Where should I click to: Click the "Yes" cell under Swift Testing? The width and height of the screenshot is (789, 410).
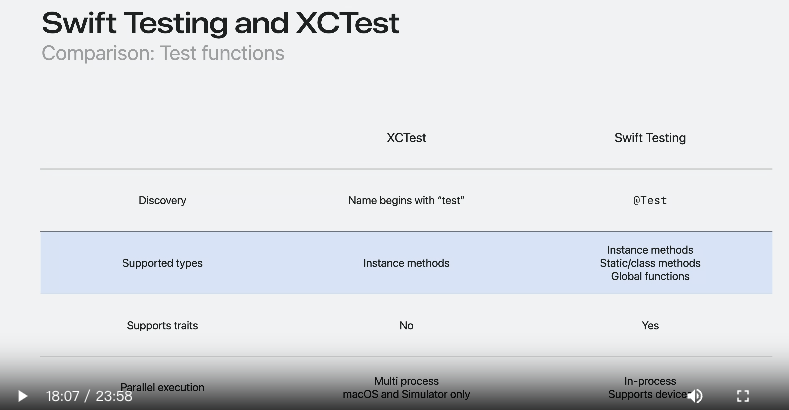click(x=650, y=325)
